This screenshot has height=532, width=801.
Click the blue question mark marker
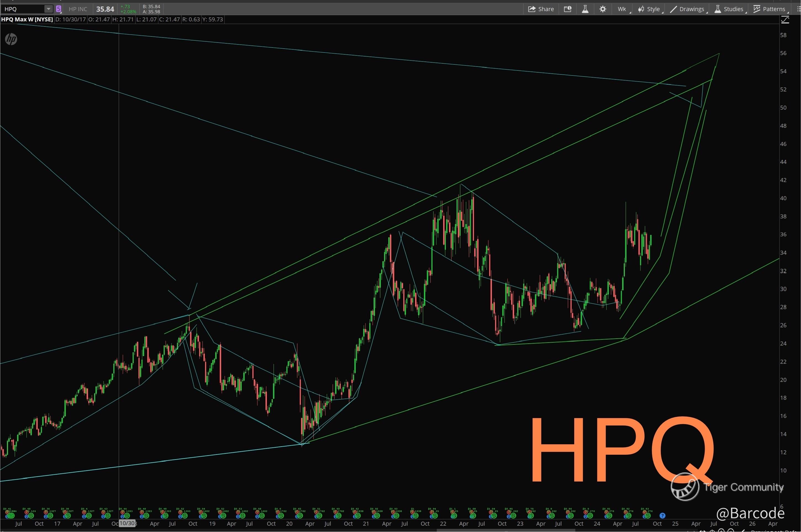pos(662,515)
